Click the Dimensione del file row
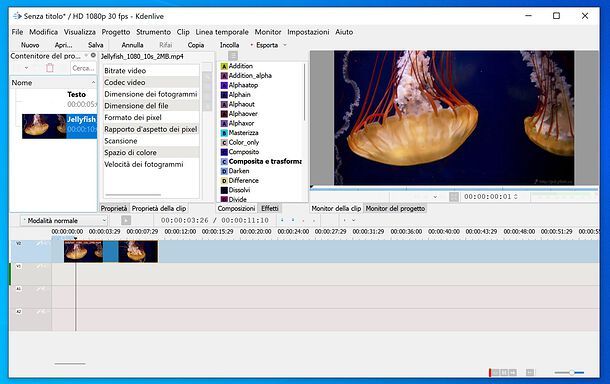The width and height of the screenshot is (610, 384). tap(151, 106)
